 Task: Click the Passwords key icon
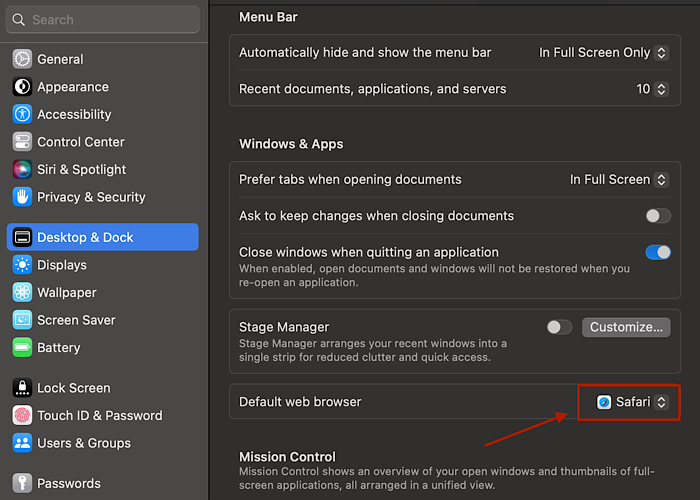click(22, 483)
